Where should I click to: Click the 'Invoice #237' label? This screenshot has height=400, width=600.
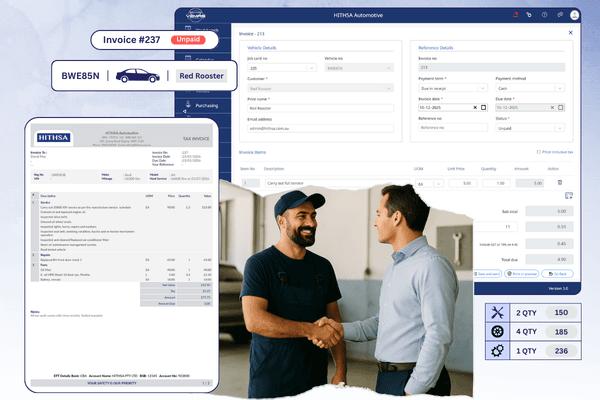click(131, 40)
